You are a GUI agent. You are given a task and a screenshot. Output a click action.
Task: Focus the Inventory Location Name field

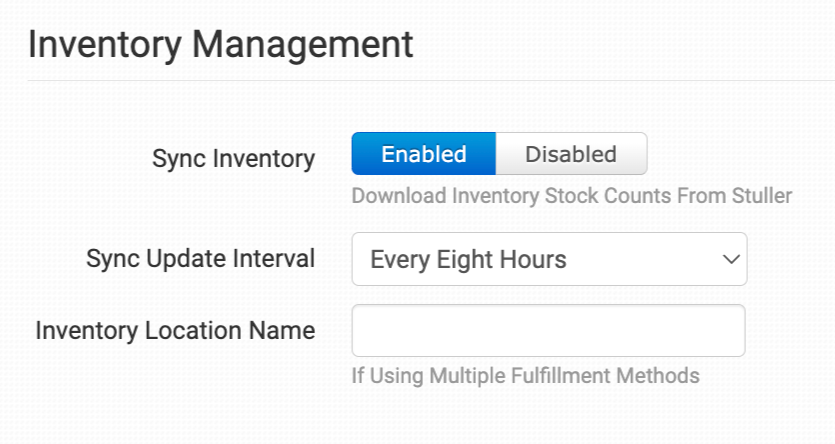(548, 331)
